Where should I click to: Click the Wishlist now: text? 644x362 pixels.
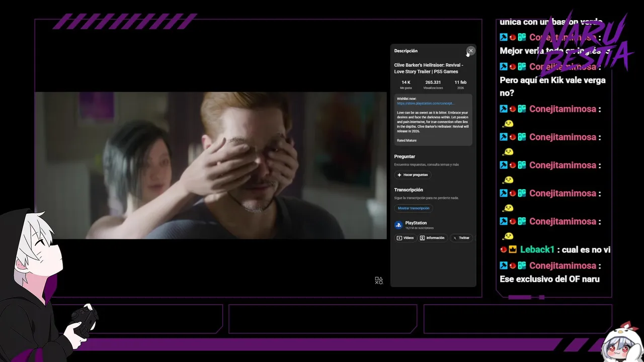407,99
